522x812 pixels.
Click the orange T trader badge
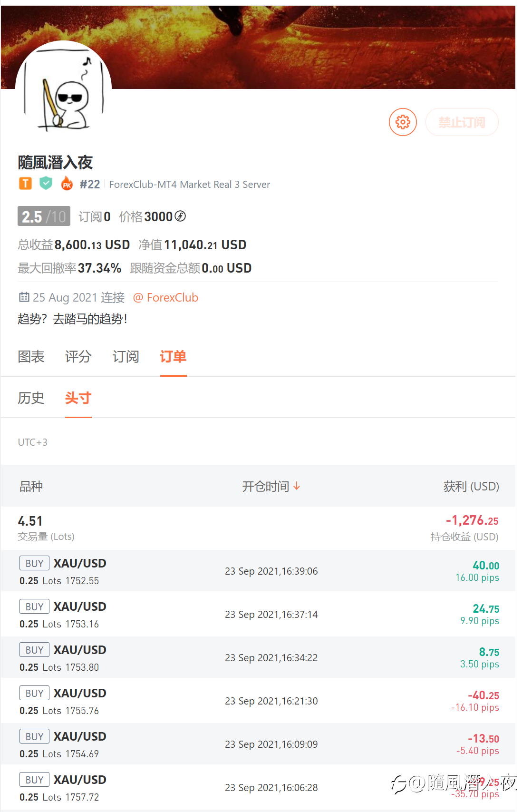pyautogui.click(x=25, y=184)
